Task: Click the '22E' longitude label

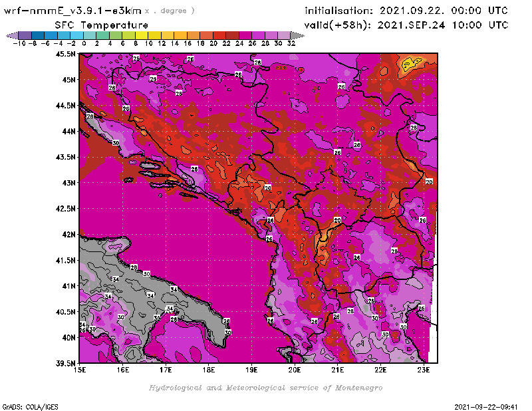Action: pyautogui.click(x=380, y=370)
